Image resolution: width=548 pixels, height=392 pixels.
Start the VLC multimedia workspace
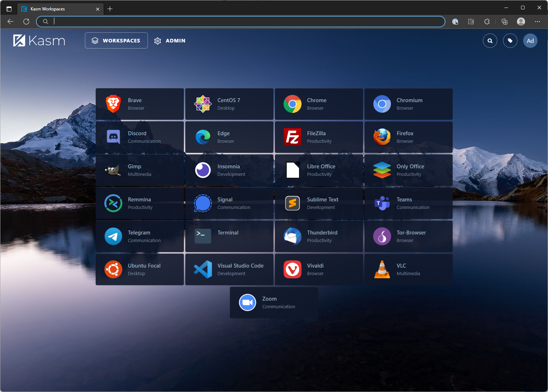coord(408,269)
